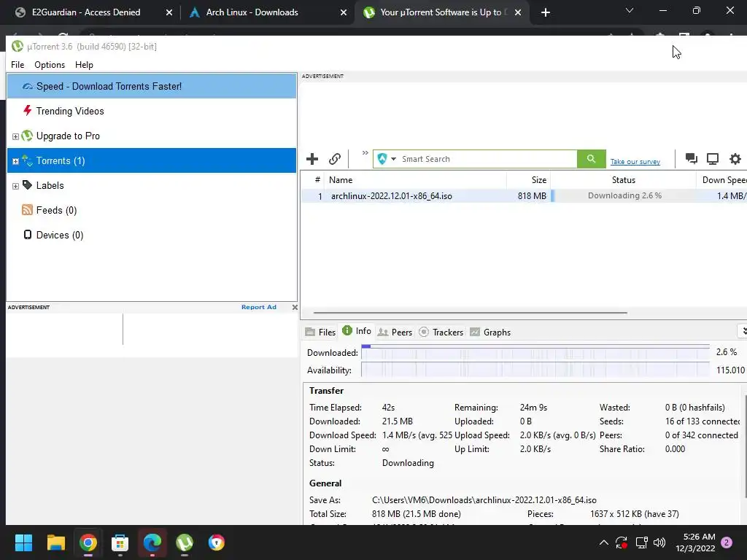Expand hidden toolbar items chevron
Viewport: 747px width, 560px height.
point(365,153)
